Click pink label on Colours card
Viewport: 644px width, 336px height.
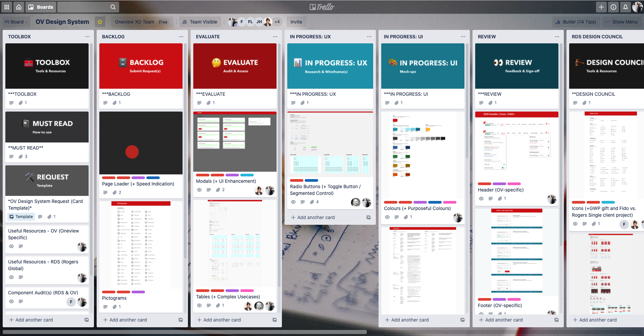click(450, 202)
